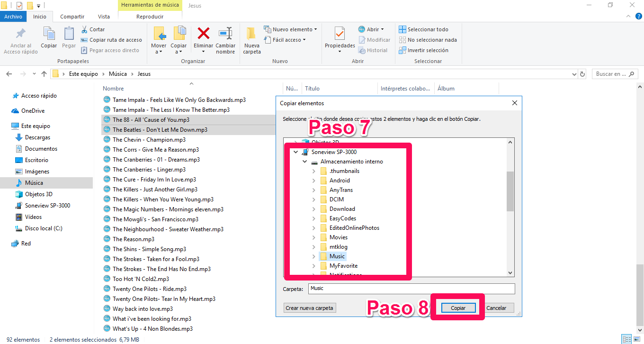
Task: Click the Pegar clipboard icon
Action: pos(69,33)
